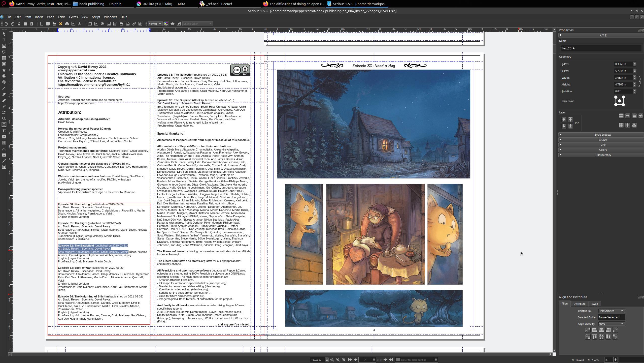Activate the Zoom magnifier tool
This screenshot has width=644, height=363.
tap(4, 118)
